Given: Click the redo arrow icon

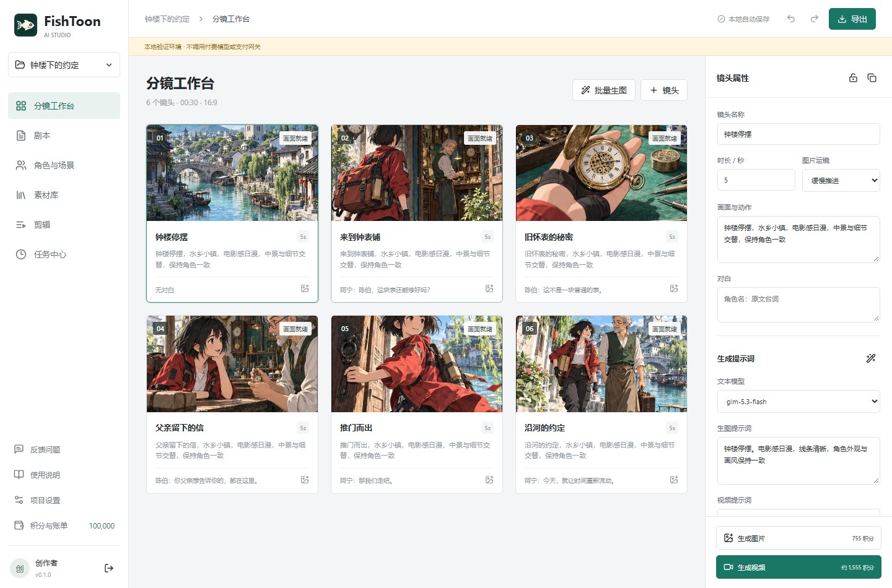Looking at the screenshot, I should [815, 19].
